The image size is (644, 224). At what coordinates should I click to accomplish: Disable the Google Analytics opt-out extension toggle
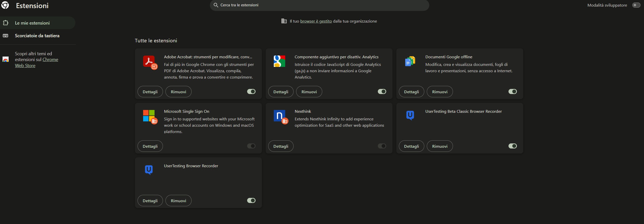coord(382,91)
